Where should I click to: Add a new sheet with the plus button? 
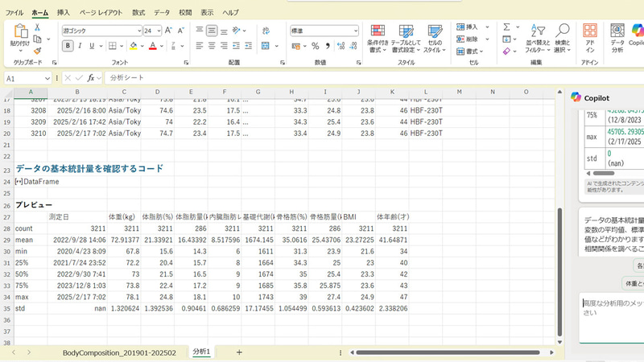[239, 352]
